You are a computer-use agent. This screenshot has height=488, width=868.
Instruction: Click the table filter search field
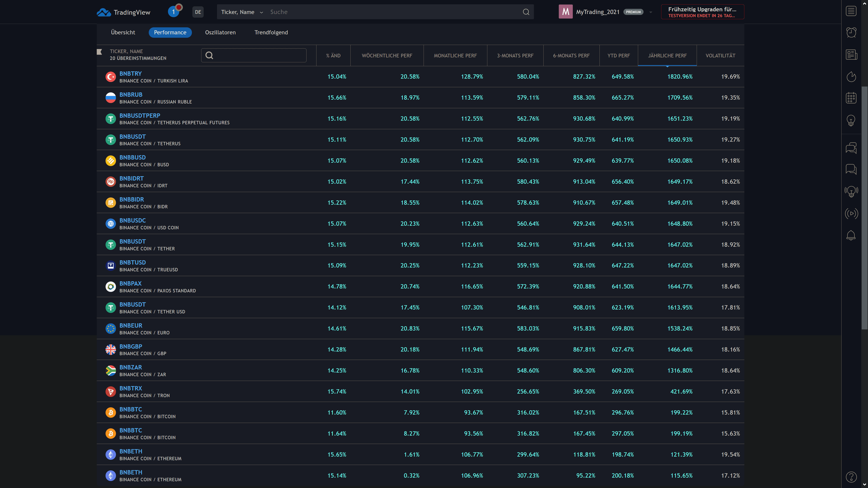[254, 55]
